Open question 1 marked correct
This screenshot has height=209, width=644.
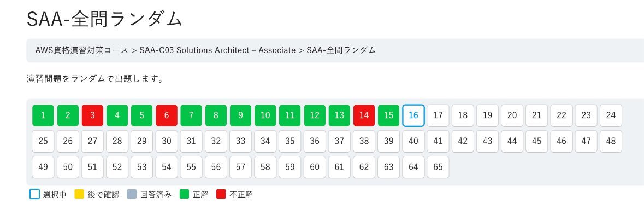(43, 115)
